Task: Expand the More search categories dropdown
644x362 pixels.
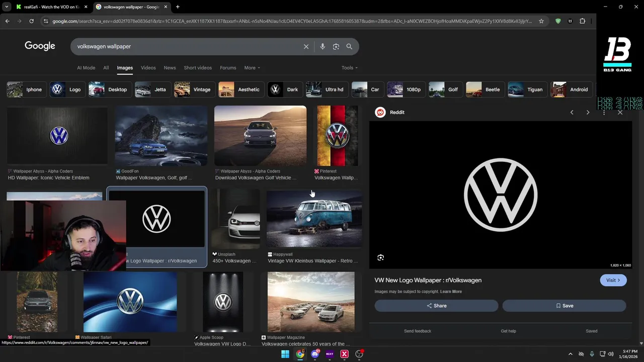Action: pos(252,68)
